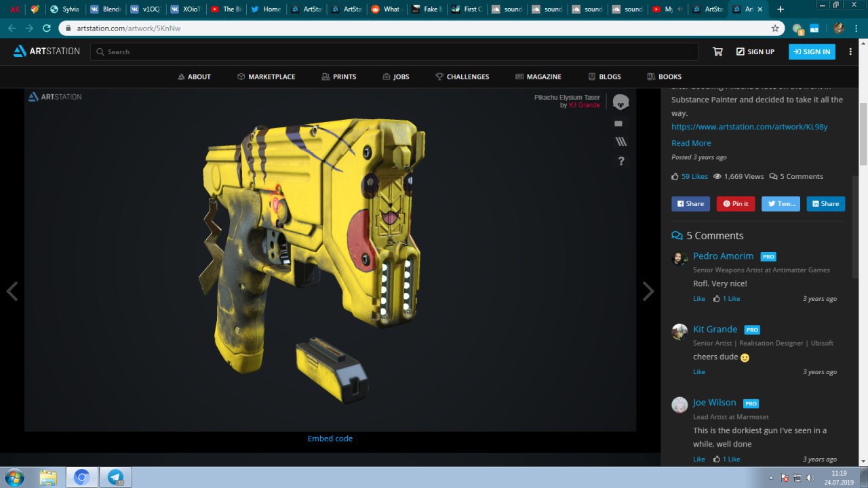Viewport: 868px width, 488px height.
Task: Like Kit Grande's comment
Action: coord(699,371)
